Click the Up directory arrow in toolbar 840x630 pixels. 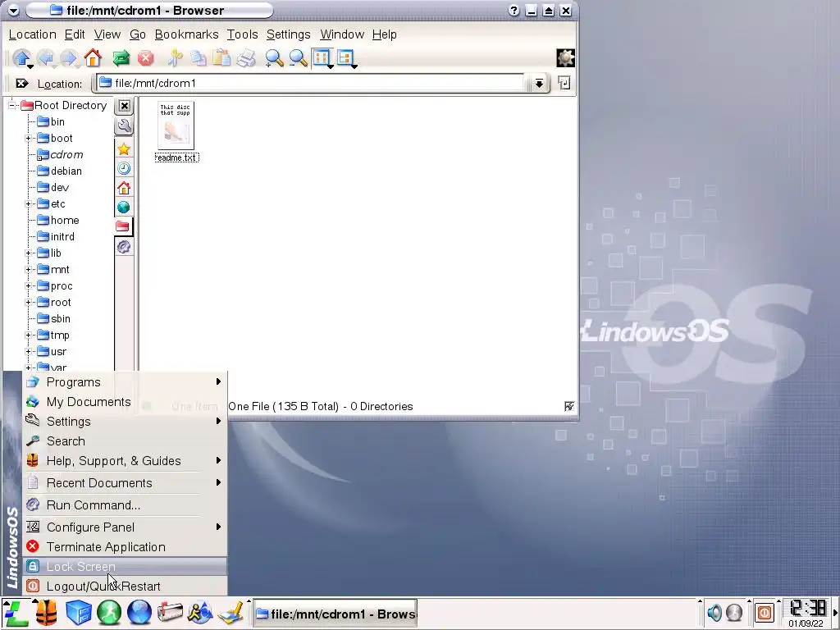tap(21, 58)
